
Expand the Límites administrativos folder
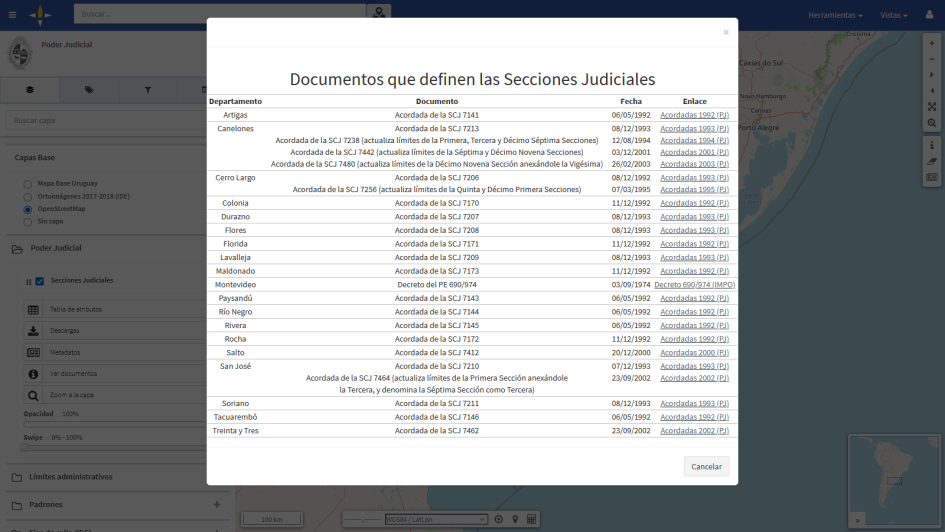(x=17, y=477)
